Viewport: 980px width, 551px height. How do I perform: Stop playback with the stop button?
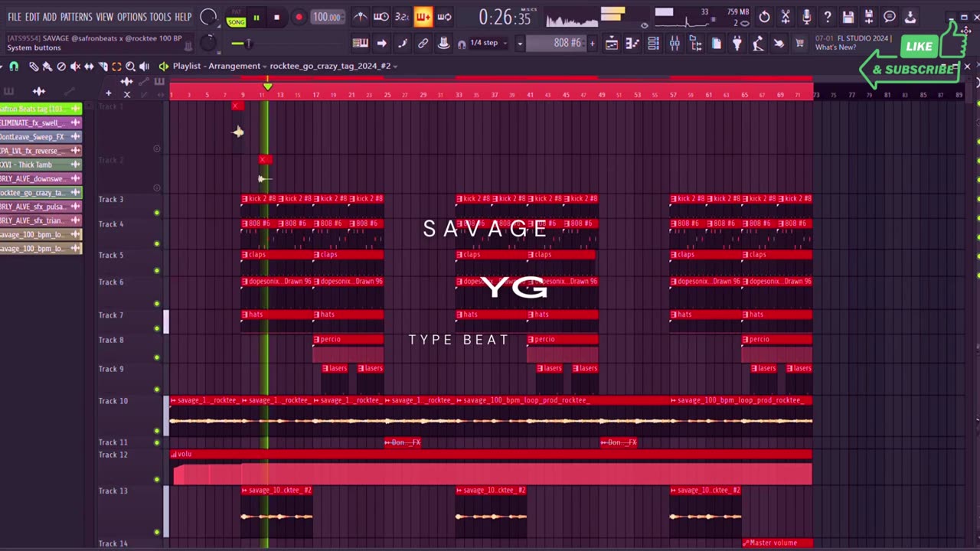(x=276, y=18)
